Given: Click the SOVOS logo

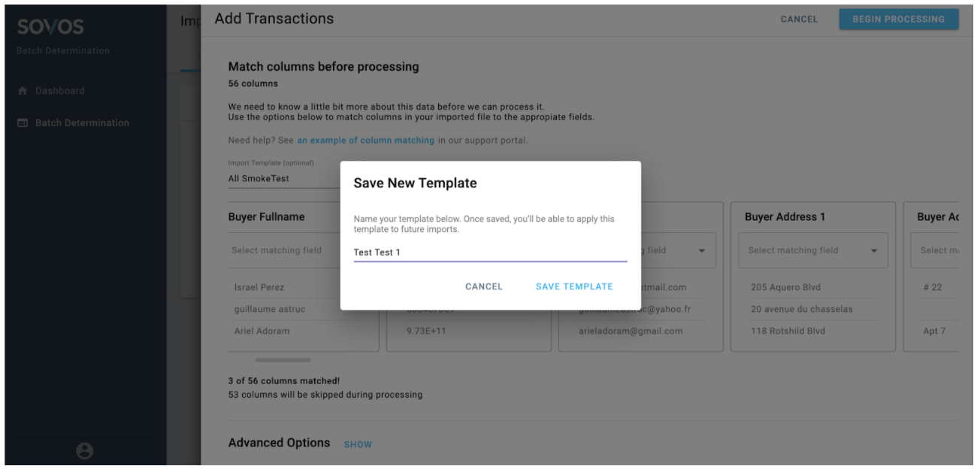Looking at the screenshot, I should click(50, 29).
